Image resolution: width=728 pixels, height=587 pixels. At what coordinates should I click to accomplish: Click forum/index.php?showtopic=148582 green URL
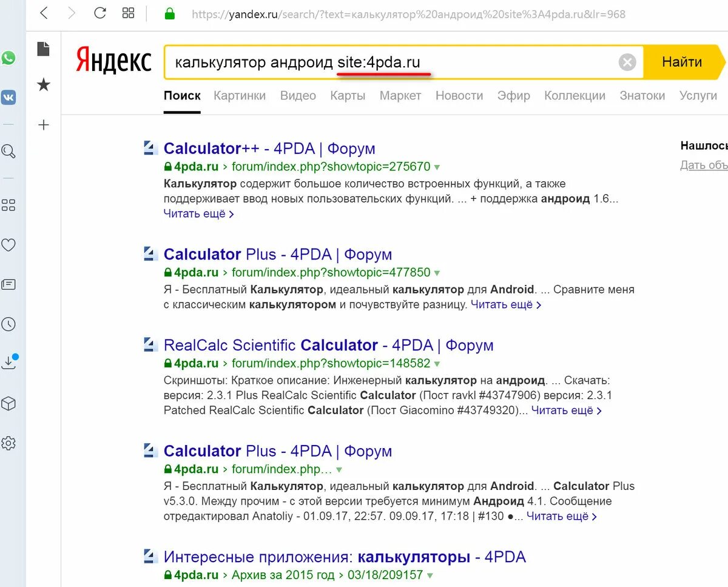[x=331, y=364]
